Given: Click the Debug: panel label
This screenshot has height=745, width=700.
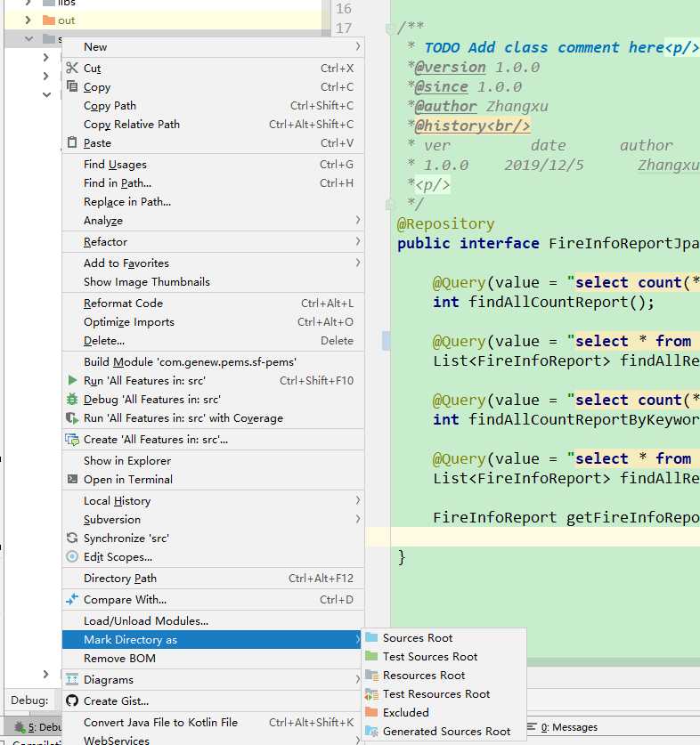Looking at the screenshot, I should (29, 700).
